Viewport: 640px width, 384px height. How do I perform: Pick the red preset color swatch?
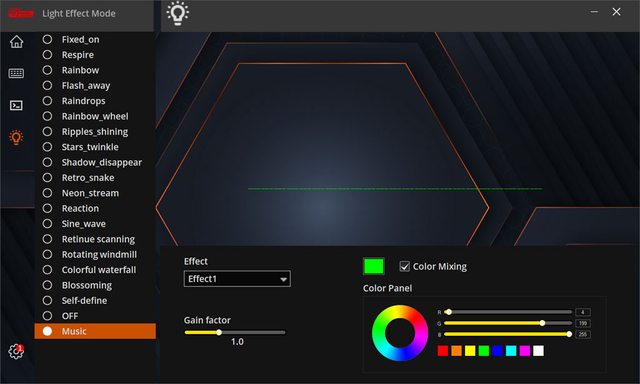tap(443, 351)
